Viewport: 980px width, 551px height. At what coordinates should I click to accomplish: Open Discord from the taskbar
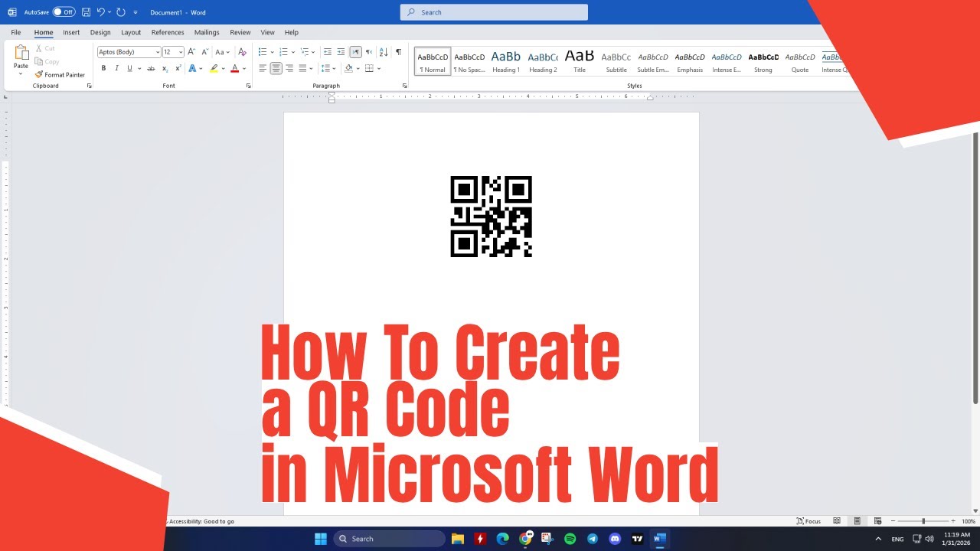[x=615, y=539]
